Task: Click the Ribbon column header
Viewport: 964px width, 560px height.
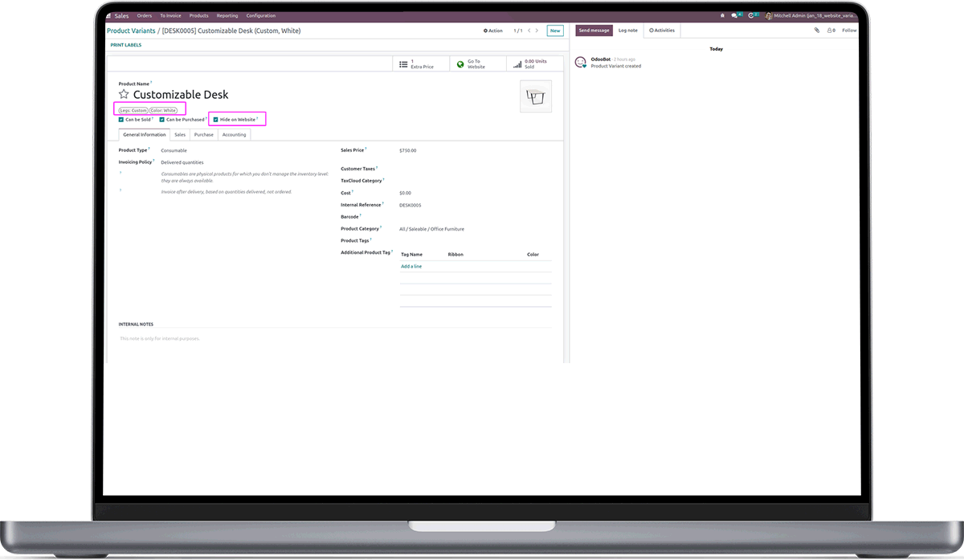Action: coord(455,255)
